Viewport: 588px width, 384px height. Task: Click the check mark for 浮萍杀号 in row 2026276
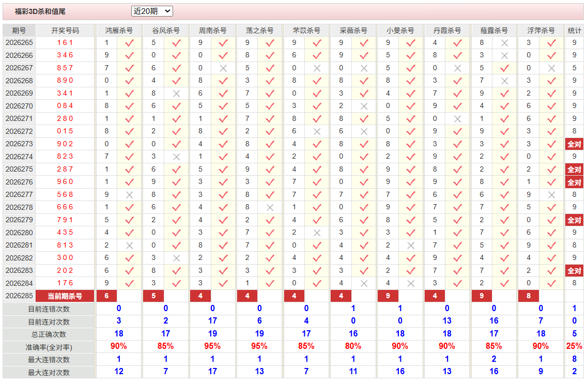click(551, 182)
